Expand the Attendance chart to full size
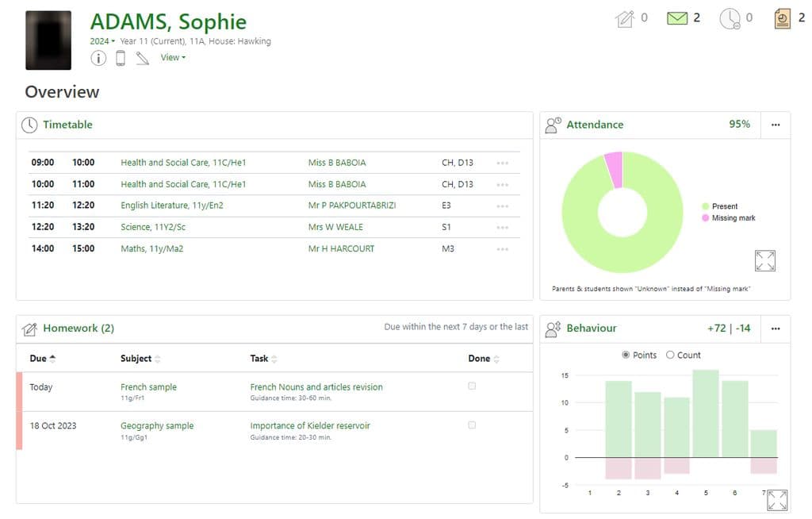This screenshot has width=812, height=519. click(765, 260)
